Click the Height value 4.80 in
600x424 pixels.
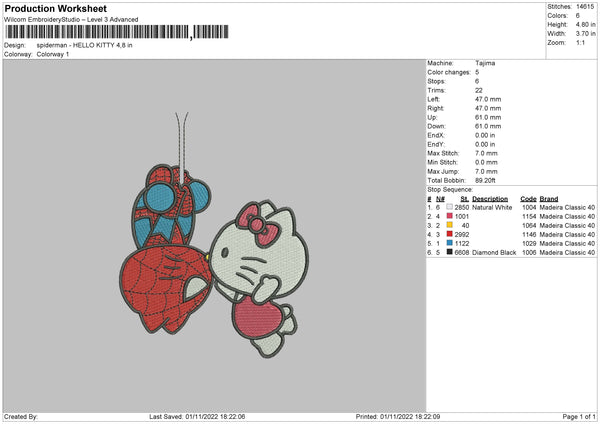pos(585,24)
